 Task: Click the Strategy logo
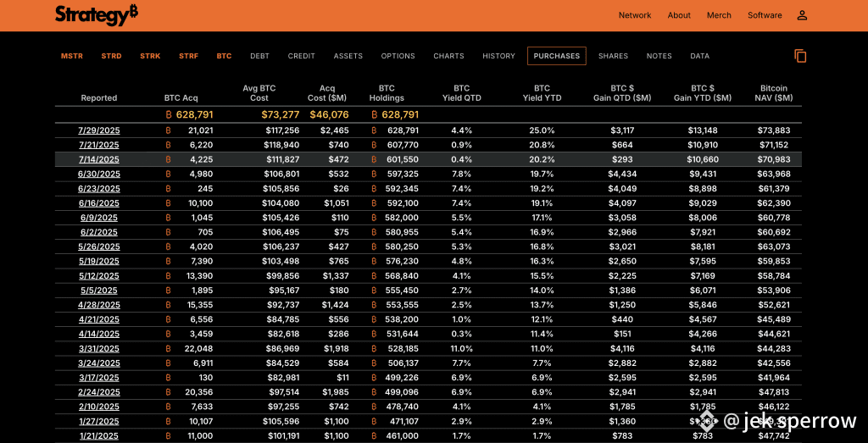pyautogui.click(x=97, y=15)
